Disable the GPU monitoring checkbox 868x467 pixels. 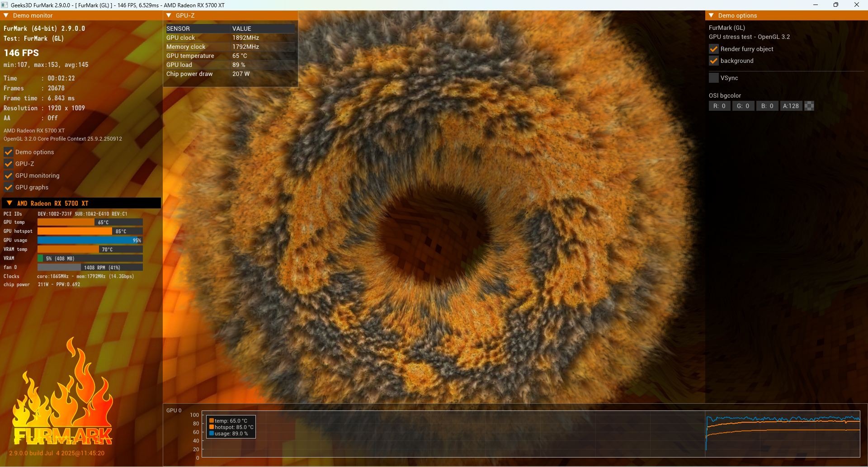pyautogui.click(x=8, y=175)
